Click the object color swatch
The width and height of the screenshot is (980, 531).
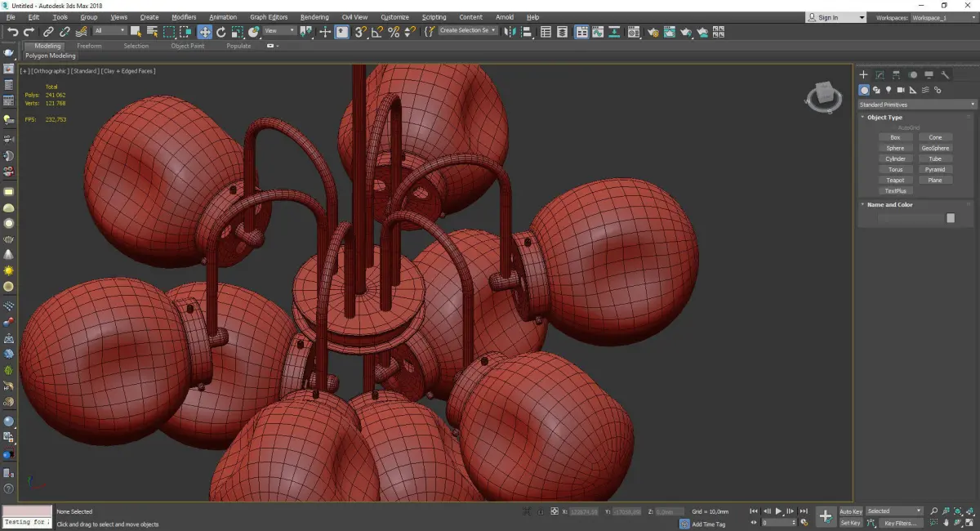point(951,218)
